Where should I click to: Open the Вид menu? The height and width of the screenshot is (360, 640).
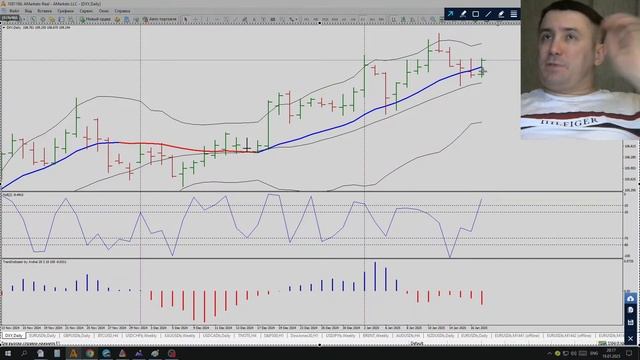28,11
